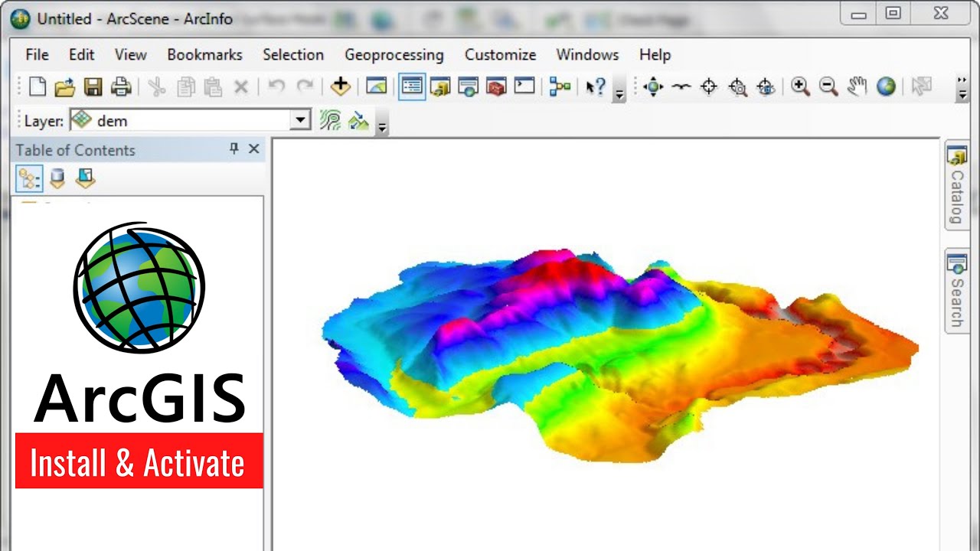Click the Delete X icon in toolbar
The image size is (980, 551).
(240, 86)
